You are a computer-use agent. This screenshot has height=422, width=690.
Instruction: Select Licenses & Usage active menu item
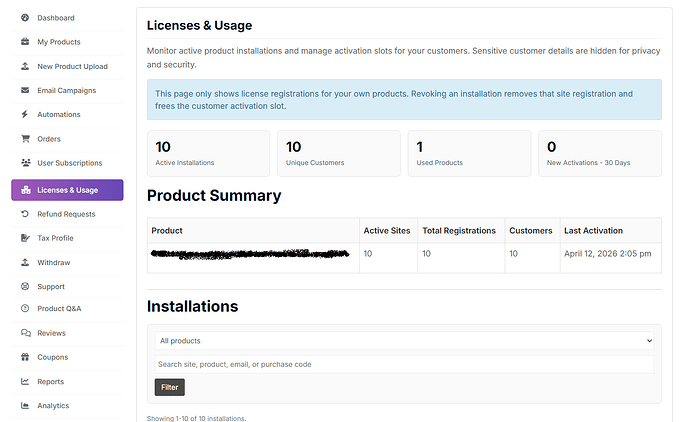click(67, 190)
